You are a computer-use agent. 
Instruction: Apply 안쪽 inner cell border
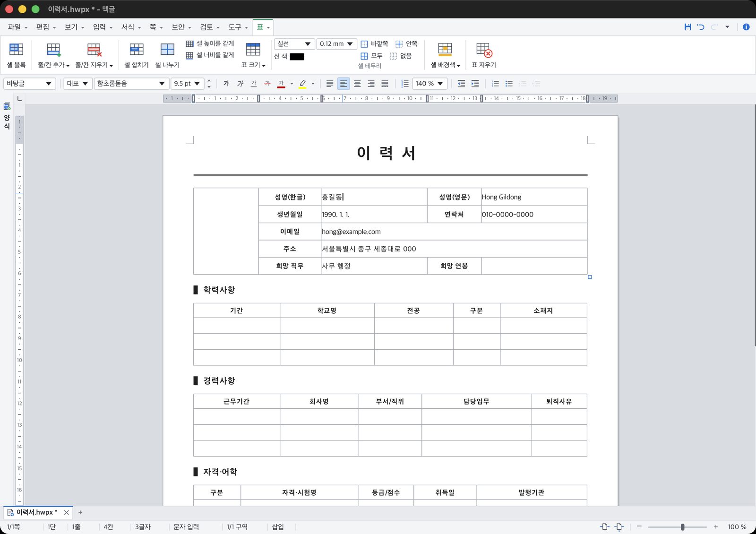(406, 44)
